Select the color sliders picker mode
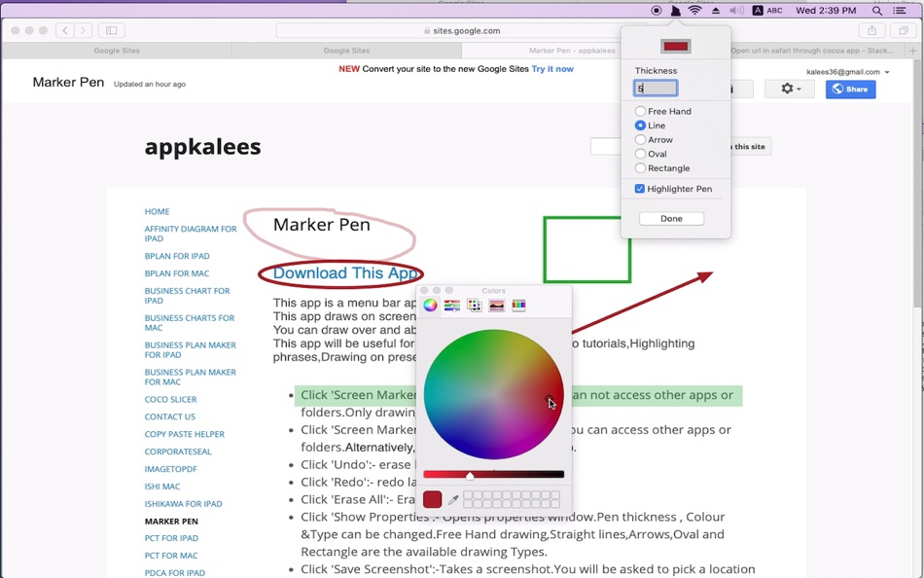This screenshot has height=578, width=924. tap(452, 305)
